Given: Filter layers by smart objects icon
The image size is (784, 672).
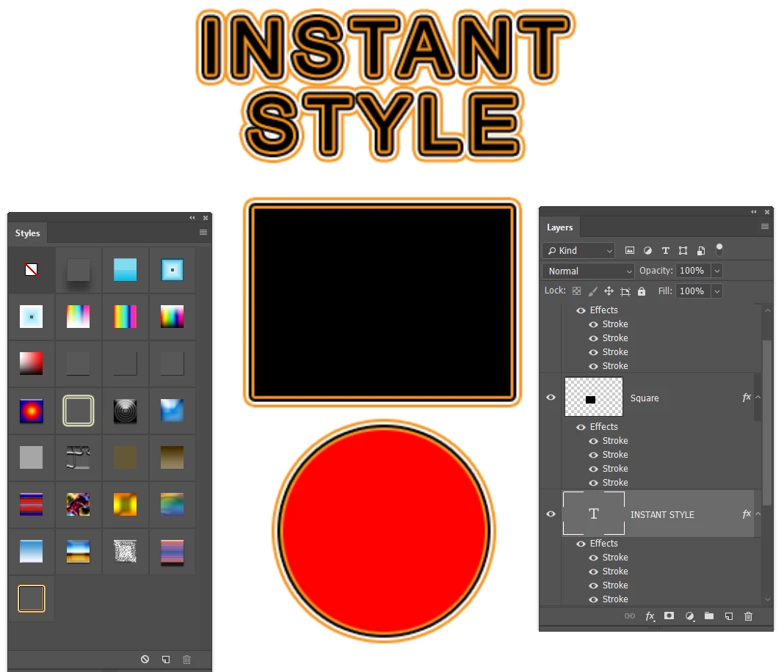Looking at the screenshot, I should coord(701,250).
